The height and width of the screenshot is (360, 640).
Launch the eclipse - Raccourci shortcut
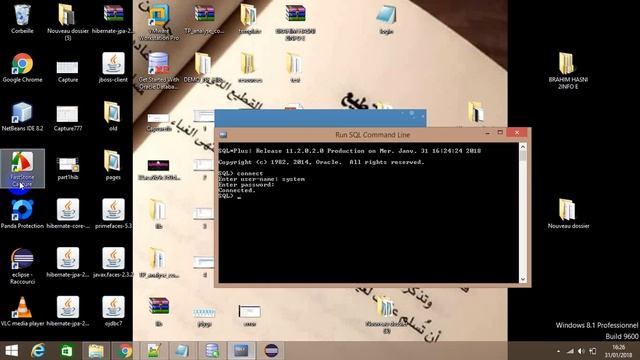(x=22, y=266)
